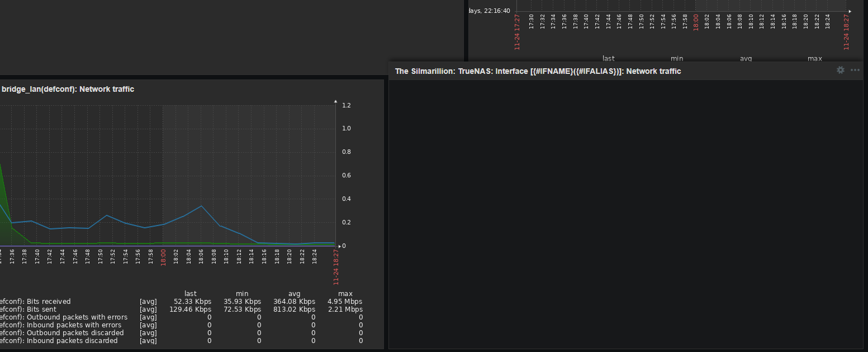Viewport: 868px width, 352px height.
Task: Click Inbound packets discarded legend entry
Action: click(59, 341)
